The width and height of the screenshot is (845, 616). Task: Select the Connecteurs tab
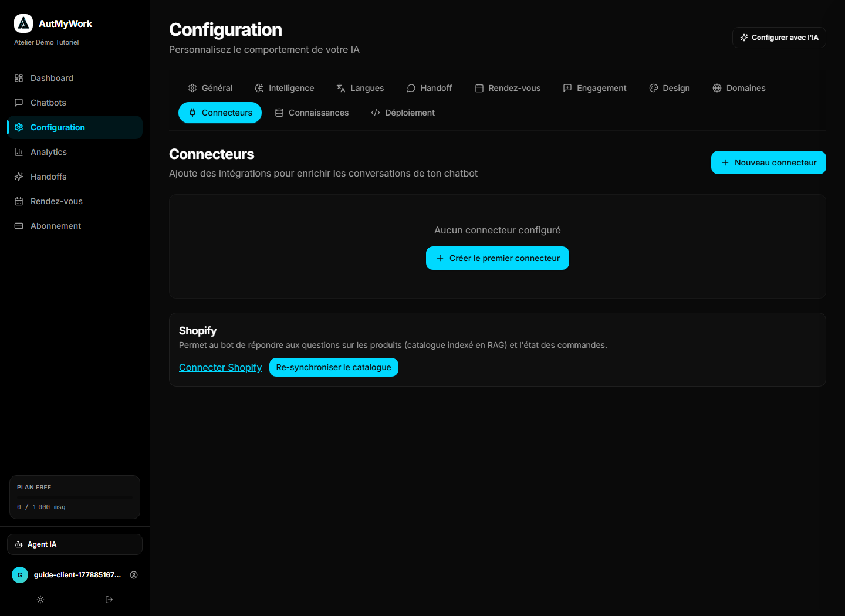point(220,113)
